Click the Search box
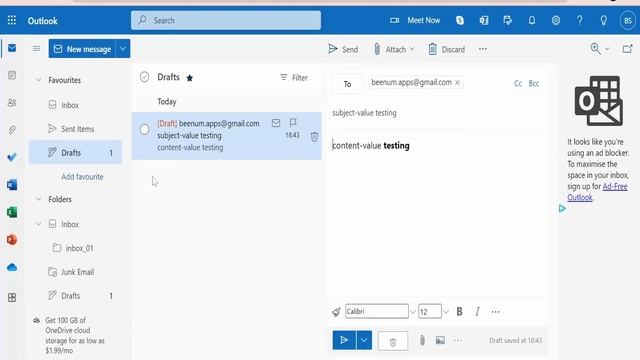Viewport: 640px width, 360px height. pyautogui.click(x=226, y=20)
